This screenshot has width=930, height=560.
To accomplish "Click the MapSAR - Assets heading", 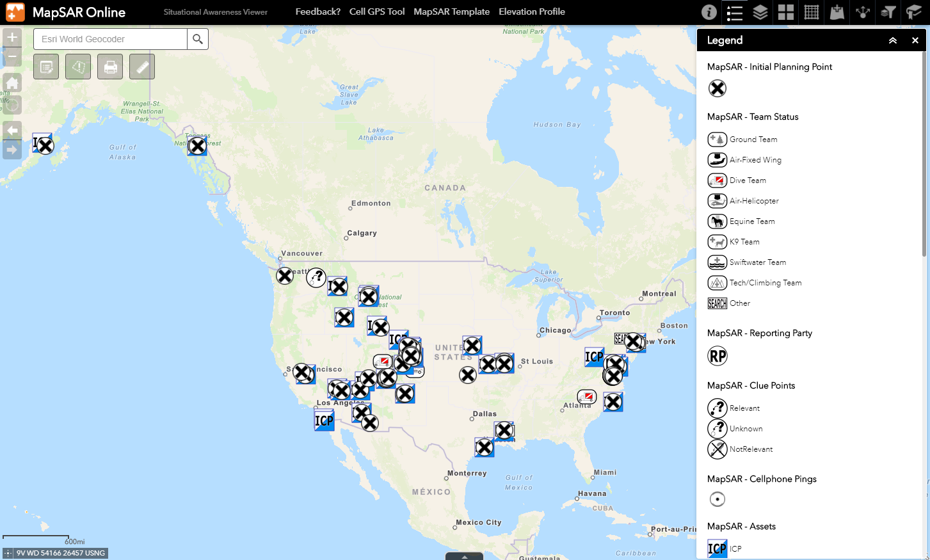I will pyautogui.click(x=741, y=527).
